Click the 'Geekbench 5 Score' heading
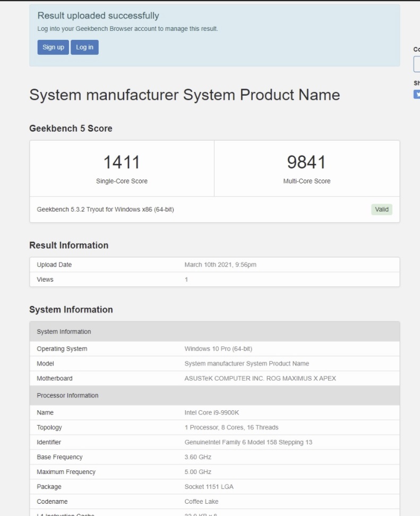Image resolution: width=420 pixels, height=516 pixels. click(71, 129)
